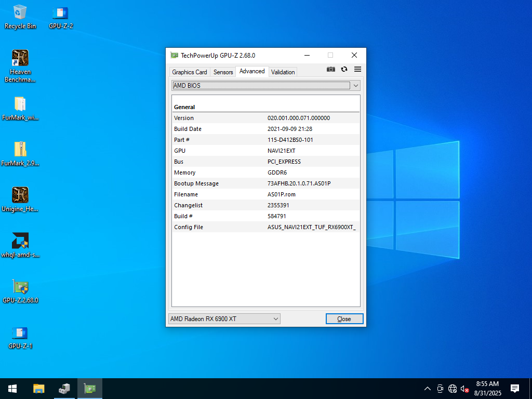Open the network globe tray icon
The width and height of the screenshot is (532, 399).
pos(453,389)
